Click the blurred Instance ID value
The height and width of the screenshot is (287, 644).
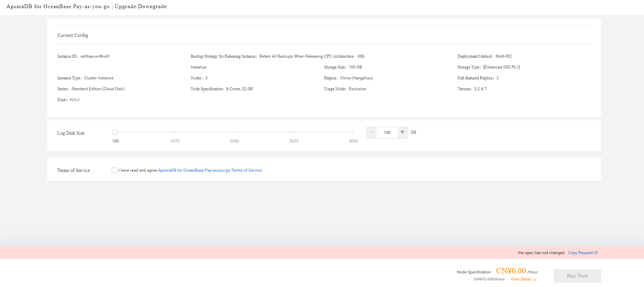[x=95, y=56]
